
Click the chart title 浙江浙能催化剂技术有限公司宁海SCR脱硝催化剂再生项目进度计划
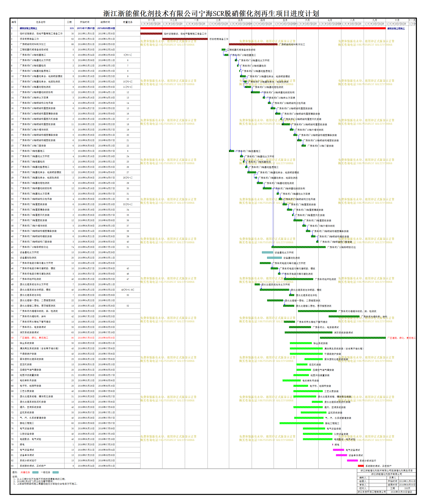tap(211, 13)
